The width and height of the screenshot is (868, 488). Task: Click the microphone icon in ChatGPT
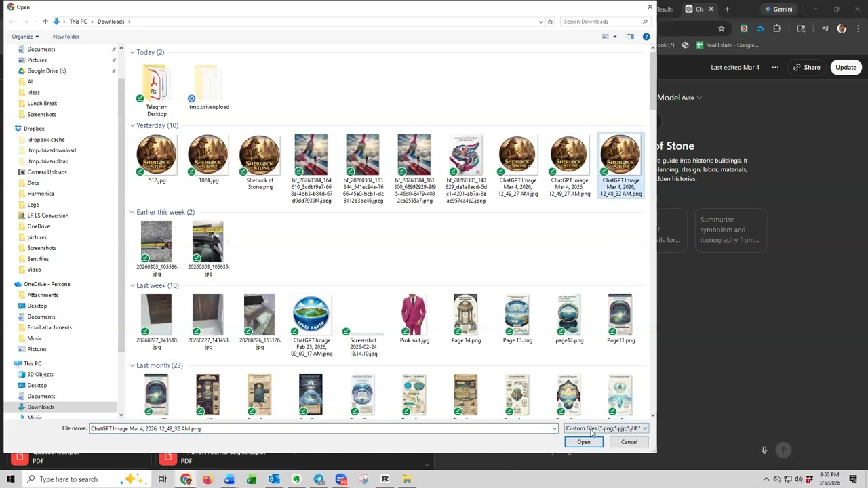point(764,450)
